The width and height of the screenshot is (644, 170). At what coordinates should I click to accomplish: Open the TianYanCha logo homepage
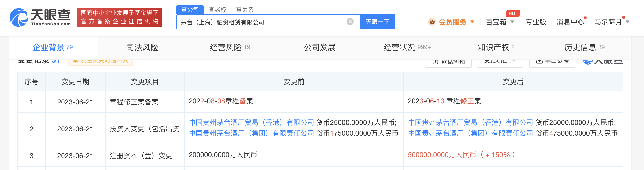[x=40, y=17]
